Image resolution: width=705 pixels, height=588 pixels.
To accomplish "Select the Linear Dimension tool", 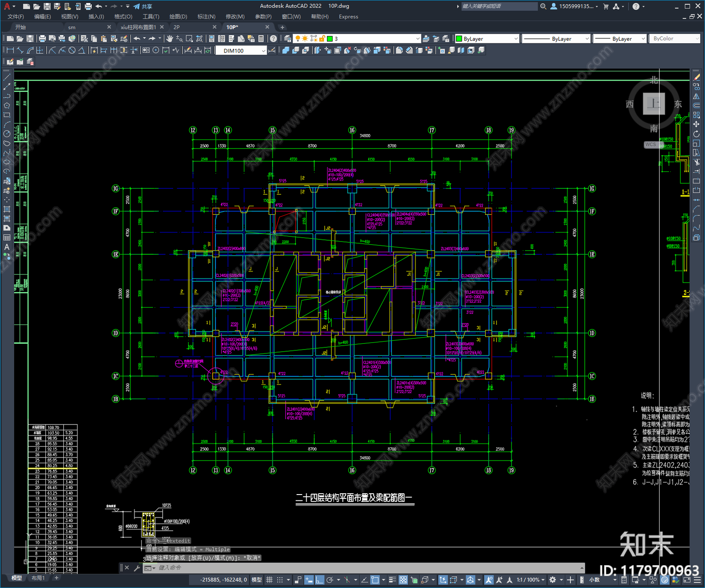I will click(x=10, y=50).
